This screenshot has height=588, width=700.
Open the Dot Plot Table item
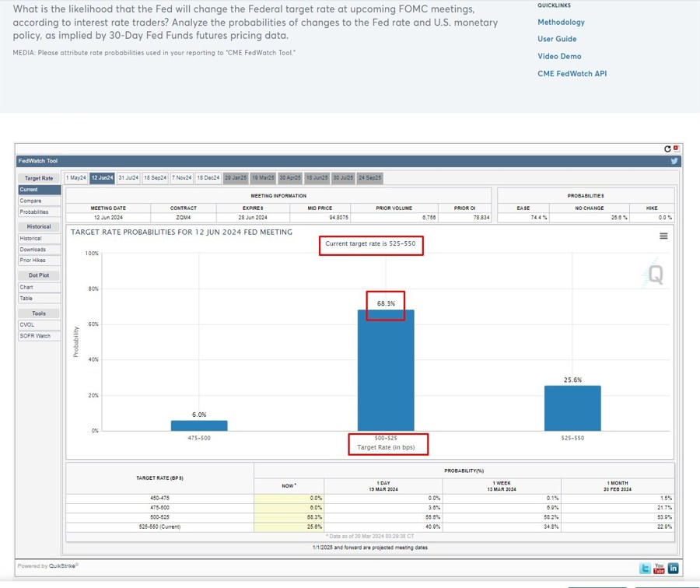40,298
